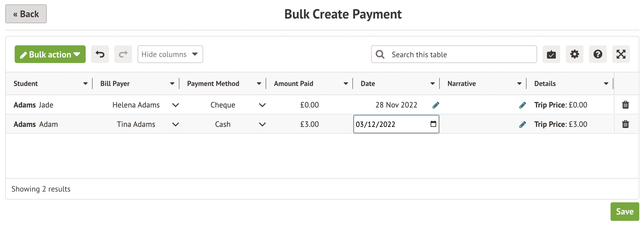Image resolution: width=644 pixels, height=225 pixels.
Task: Delete the Adams Jade payment row
Action: tap(625, 105)
